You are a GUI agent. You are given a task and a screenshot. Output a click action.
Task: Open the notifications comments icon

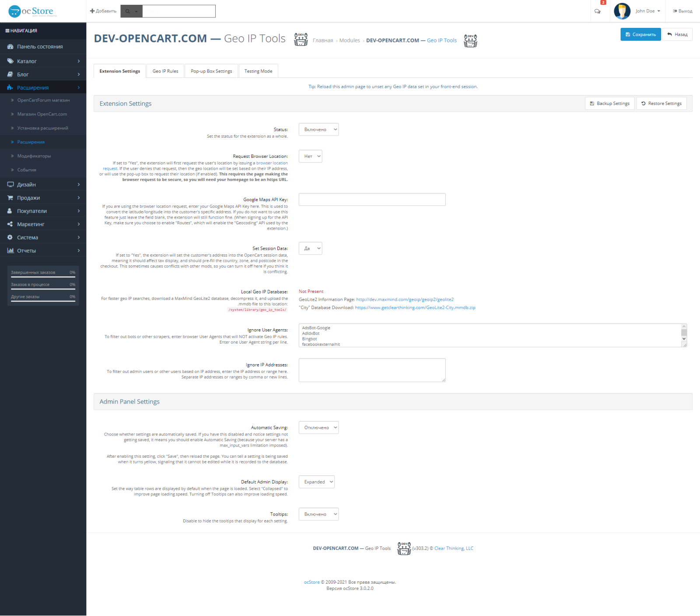pos(597,11)
